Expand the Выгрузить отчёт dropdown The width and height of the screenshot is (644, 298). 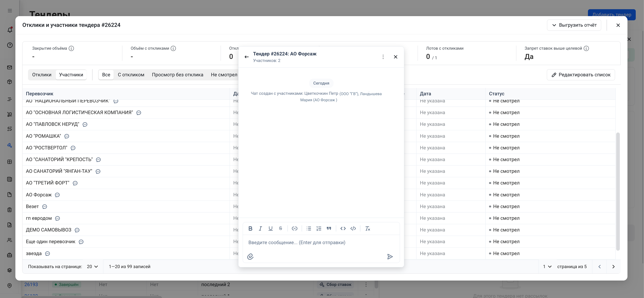click(x=574, y=25)
